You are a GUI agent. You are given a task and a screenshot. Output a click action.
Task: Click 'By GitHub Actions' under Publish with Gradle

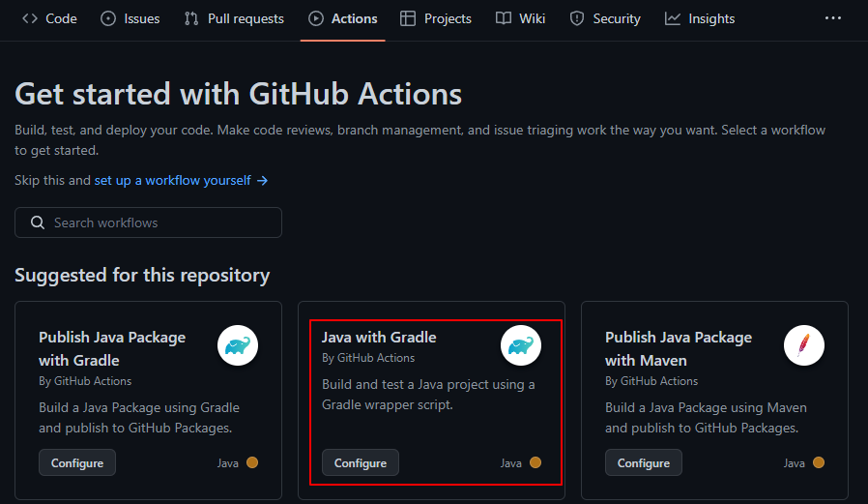[x=85, y=381]
